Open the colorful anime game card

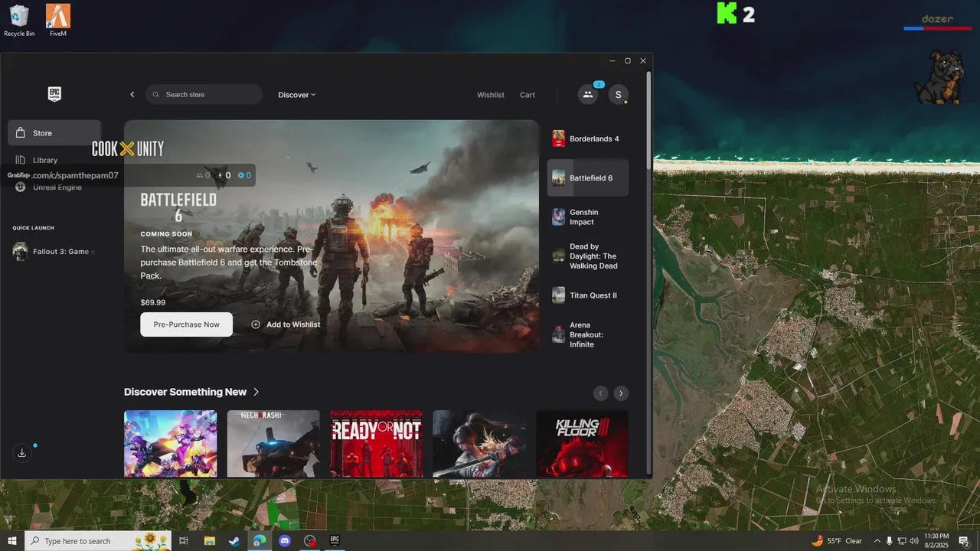point(170,444)
